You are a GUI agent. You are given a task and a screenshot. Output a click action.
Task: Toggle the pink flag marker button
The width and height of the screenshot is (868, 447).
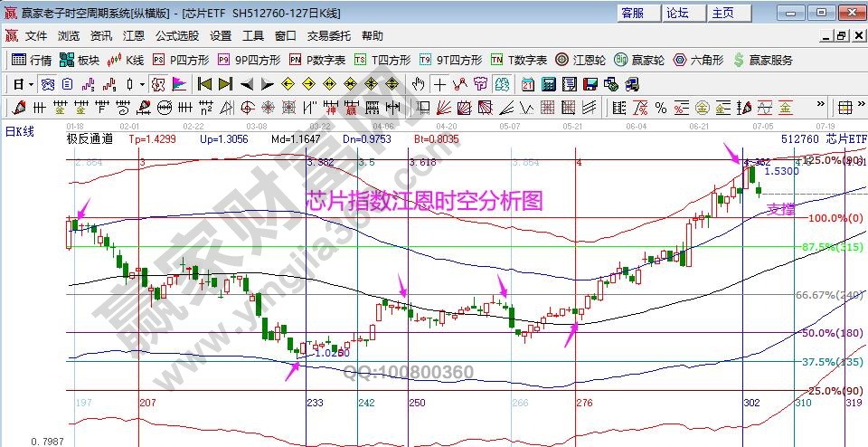179,84
